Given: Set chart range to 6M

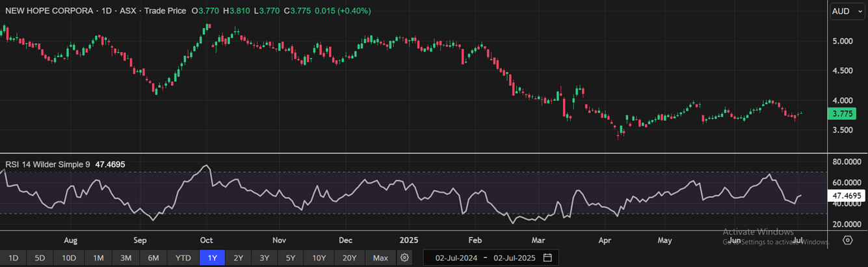Looking at the screenshot, I should coord(153,258).
